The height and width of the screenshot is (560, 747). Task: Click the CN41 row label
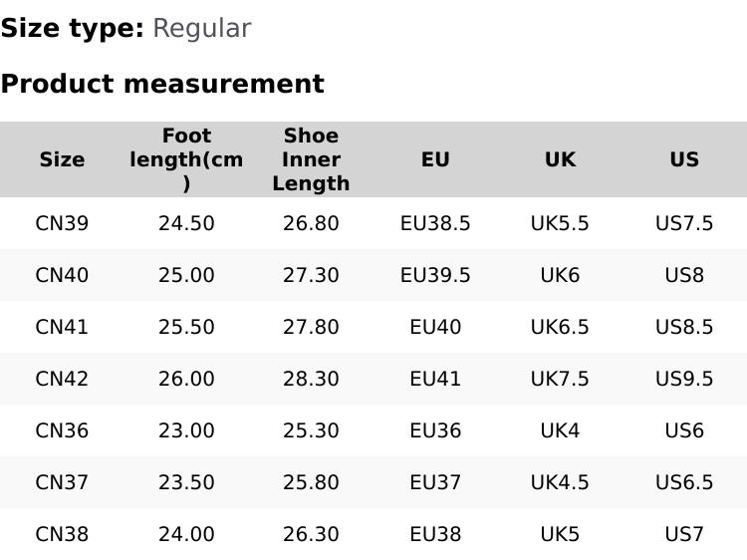coord(62,327)
